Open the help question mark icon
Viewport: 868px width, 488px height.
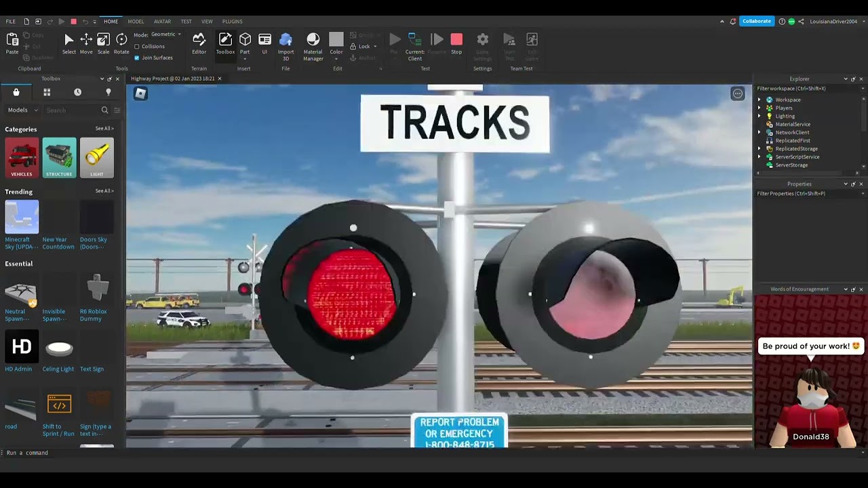pyautogui.click(x=782, y=21)
